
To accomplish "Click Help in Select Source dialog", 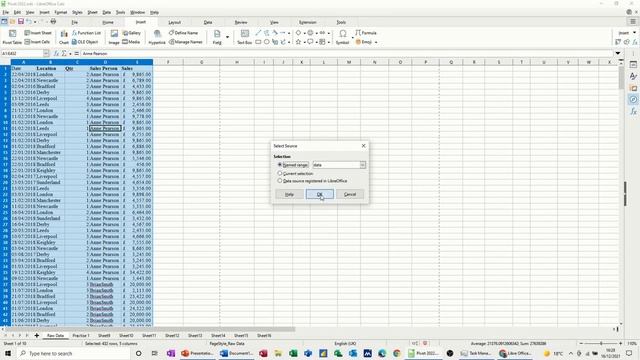I will coord(289,194).
